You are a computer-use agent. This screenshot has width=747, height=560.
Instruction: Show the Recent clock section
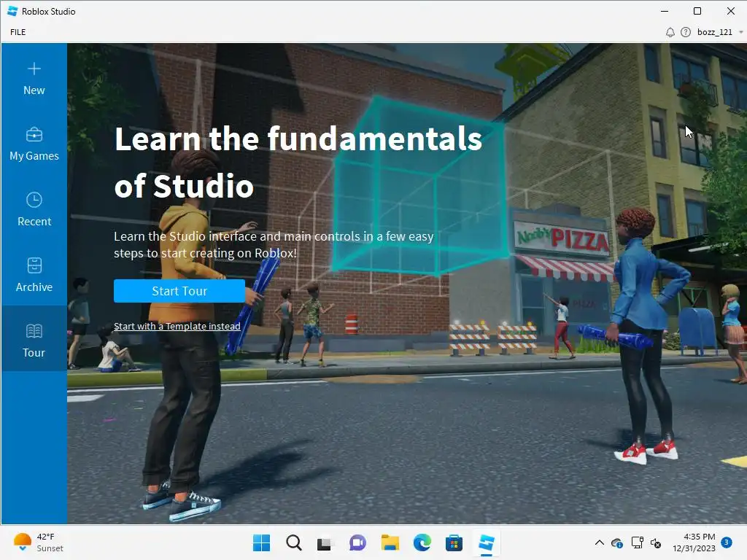pos(34,210)
